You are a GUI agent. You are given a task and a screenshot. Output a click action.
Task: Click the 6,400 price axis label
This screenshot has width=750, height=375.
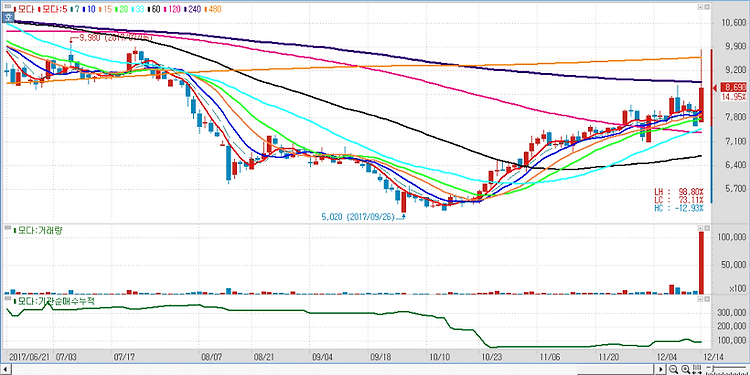coord(735,165)
